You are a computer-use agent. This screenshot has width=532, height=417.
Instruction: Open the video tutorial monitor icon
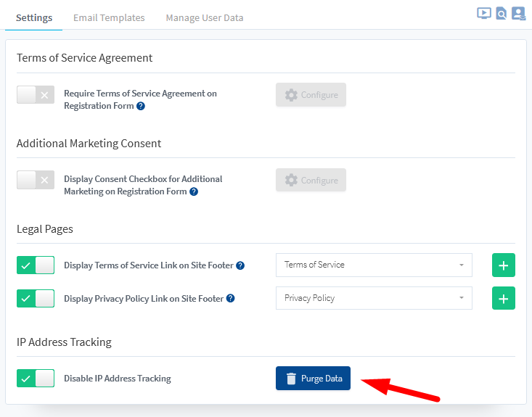pyautogui.click(x=483, y=13)
